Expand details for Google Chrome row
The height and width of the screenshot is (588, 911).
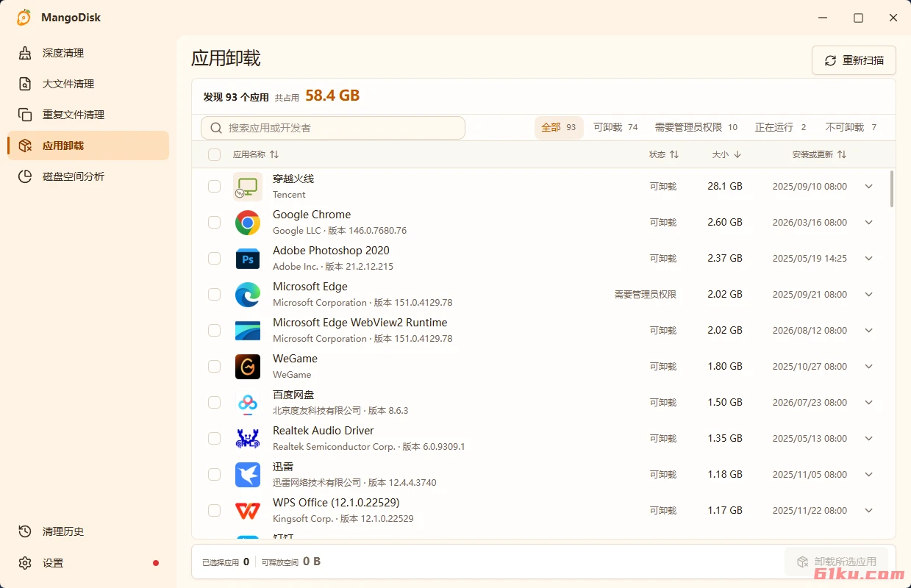(x=869, y=223)
